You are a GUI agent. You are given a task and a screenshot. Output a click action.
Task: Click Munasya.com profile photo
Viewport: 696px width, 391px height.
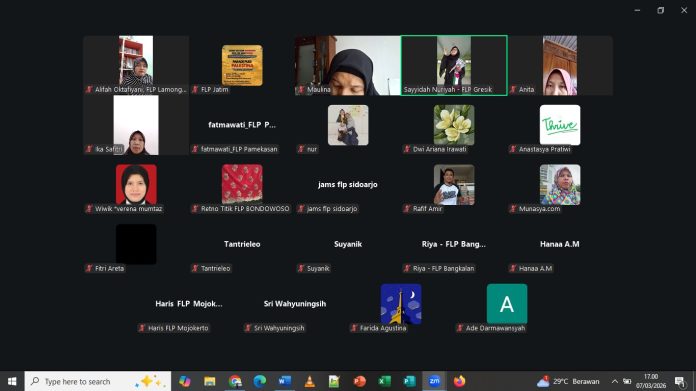(x=560, y=185)
